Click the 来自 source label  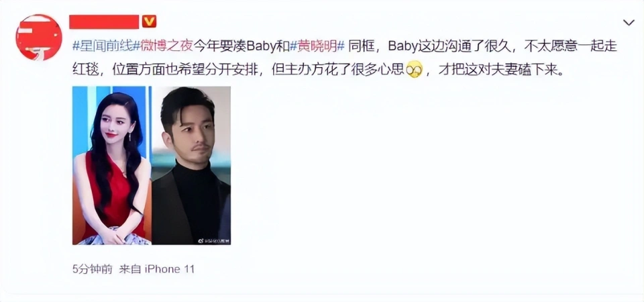pyautogui.click(x=129, y=269)
